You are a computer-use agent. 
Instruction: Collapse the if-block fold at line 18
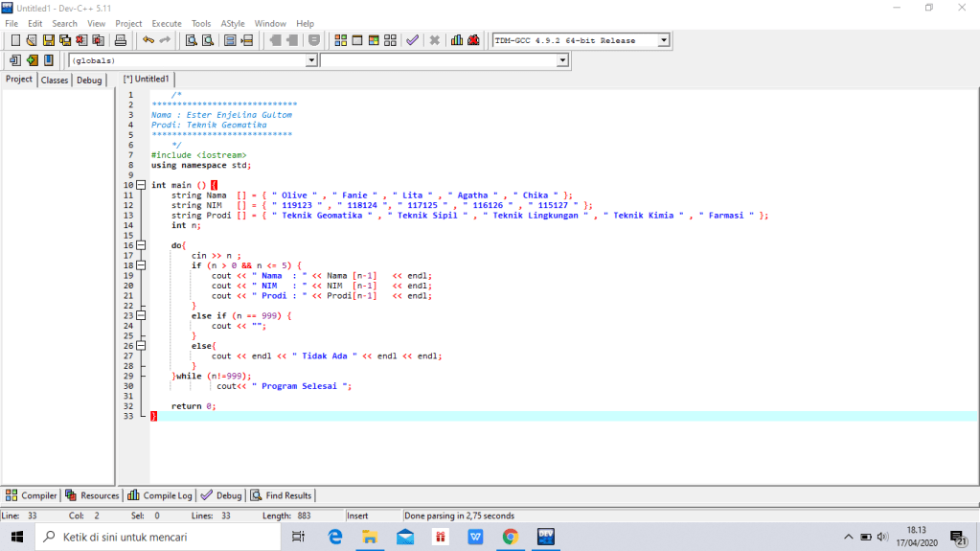coord(140,265)
